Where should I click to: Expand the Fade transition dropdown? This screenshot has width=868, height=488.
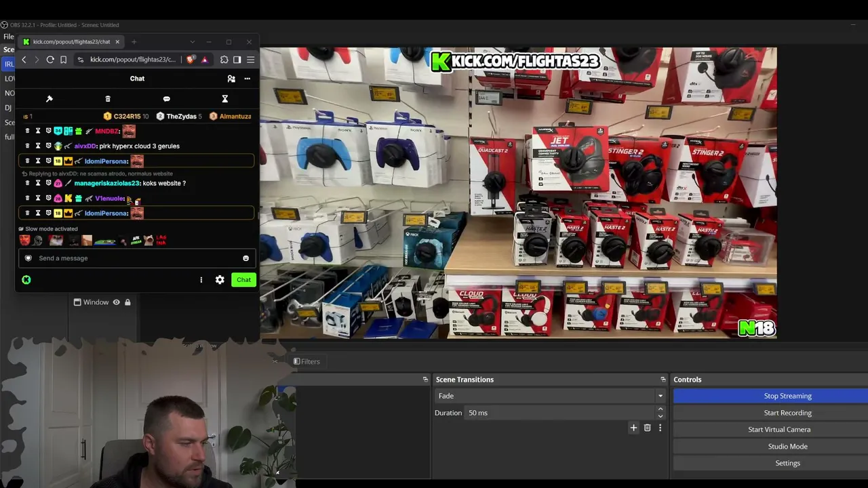(660, 396)
